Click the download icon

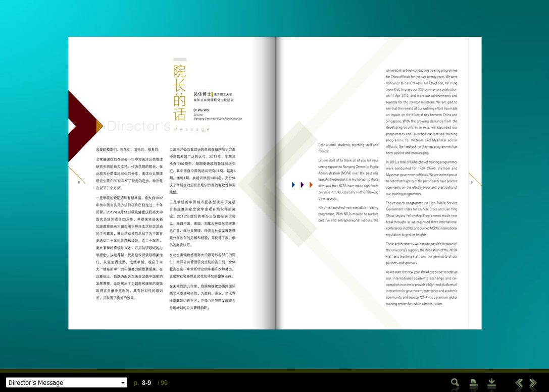pyautogui.click(x=491, y=383)
